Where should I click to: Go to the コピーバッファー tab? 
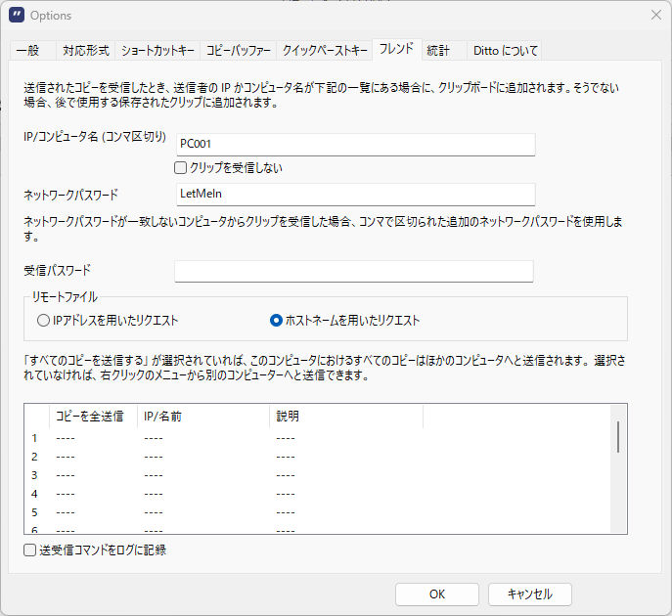pos(239,51)
